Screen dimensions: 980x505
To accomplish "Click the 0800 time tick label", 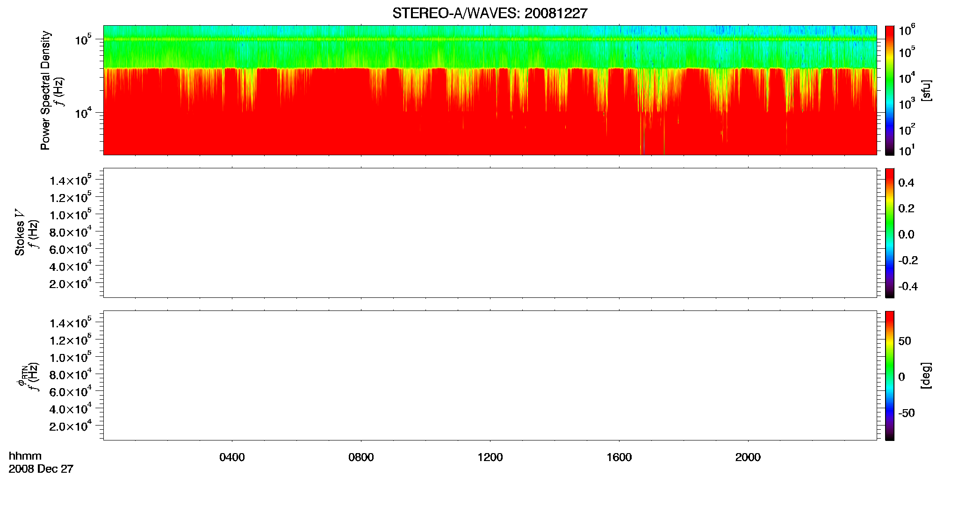I will click(x=361, y=457).
